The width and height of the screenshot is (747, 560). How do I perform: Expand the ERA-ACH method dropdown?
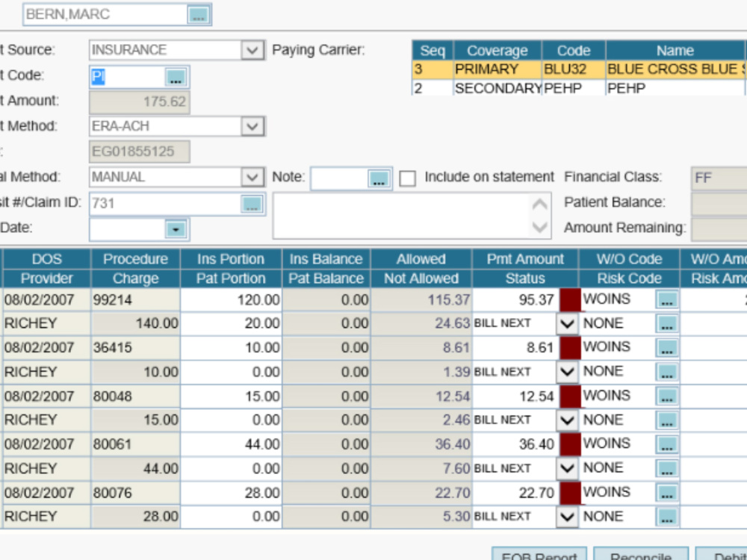(252, 127)
